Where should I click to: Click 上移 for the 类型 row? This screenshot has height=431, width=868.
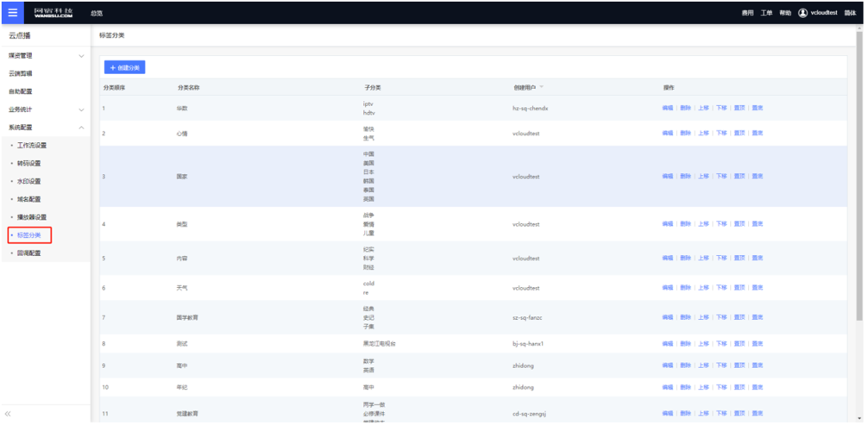[703, 224]
